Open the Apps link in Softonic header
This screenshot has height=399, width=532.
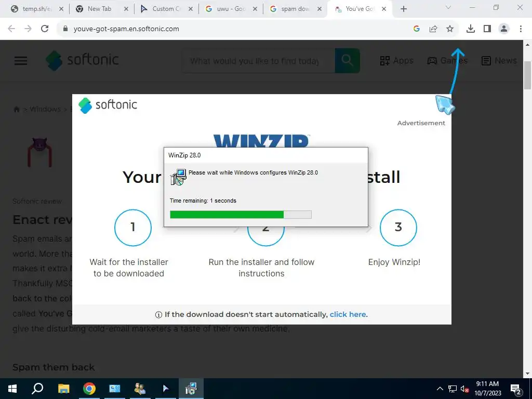pos(396,61)
